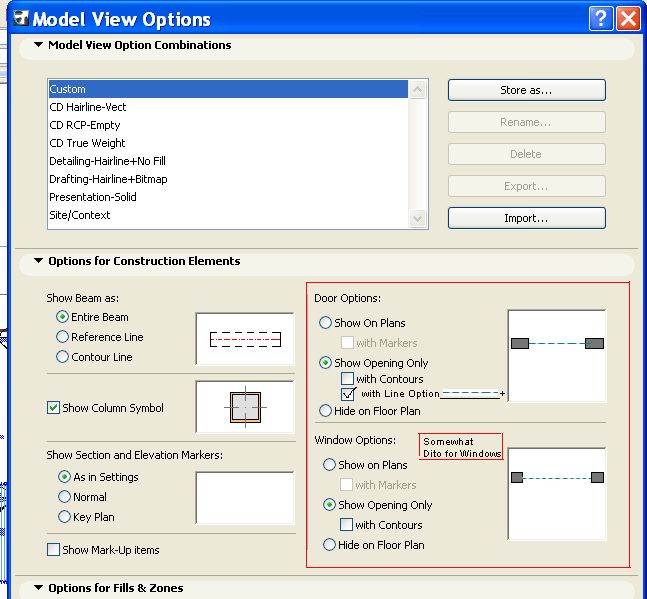The image size is (647, 599).
Task: Select Presentation-Solid combination
Action: [x=228, y=197]
